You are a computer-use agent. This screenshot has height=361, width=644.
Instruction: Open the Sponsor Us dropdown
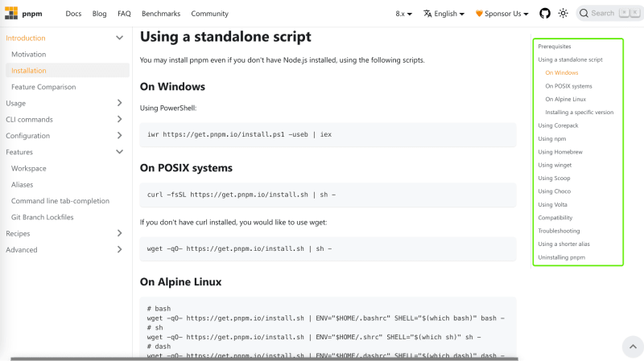click(x=502, y=14)
